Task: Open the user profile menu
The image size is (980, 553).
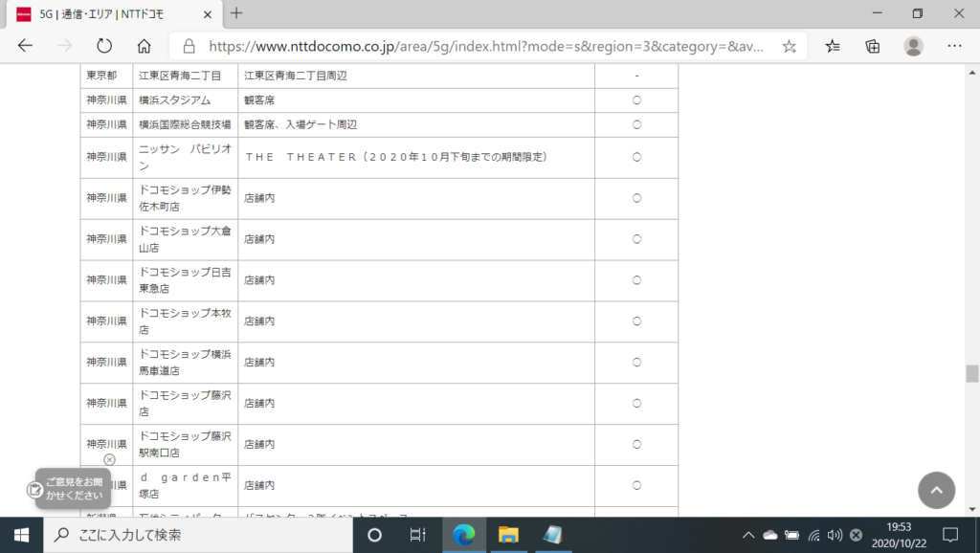Action: (913, 46)
